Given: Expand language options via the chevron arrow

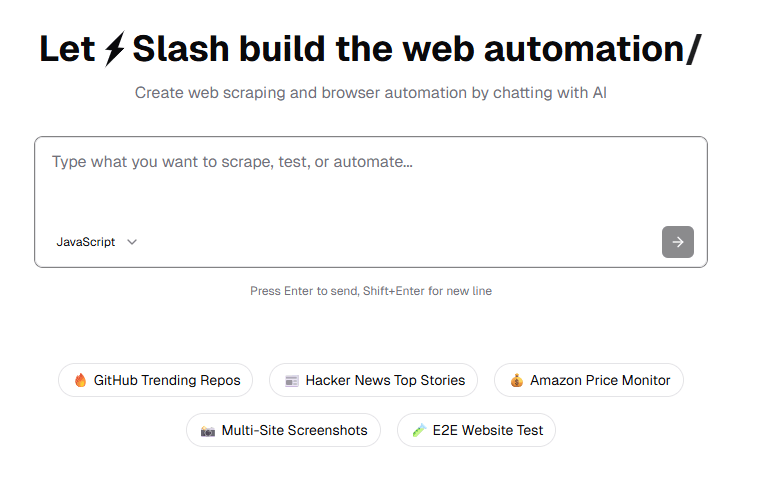Looking at the screenshot, I should (132, 242).
